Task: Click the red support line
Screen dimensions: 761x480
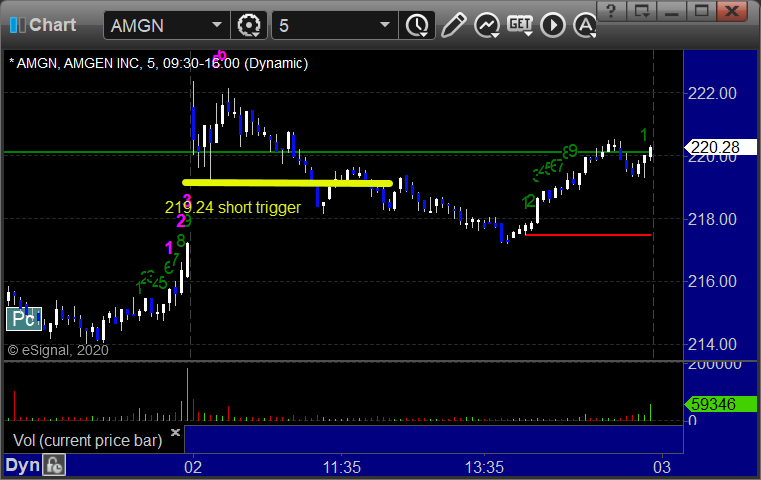Action: coord(588,235)
